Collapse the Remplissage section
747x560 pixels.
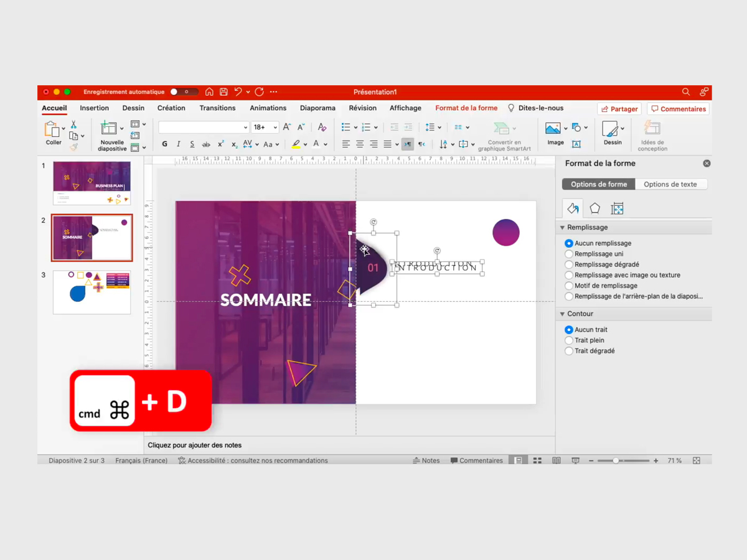563,228
